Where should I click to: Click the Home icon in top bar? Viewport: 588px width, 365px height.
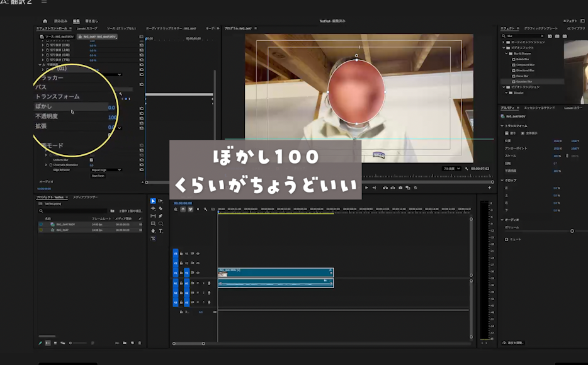[x=45, y=21]
